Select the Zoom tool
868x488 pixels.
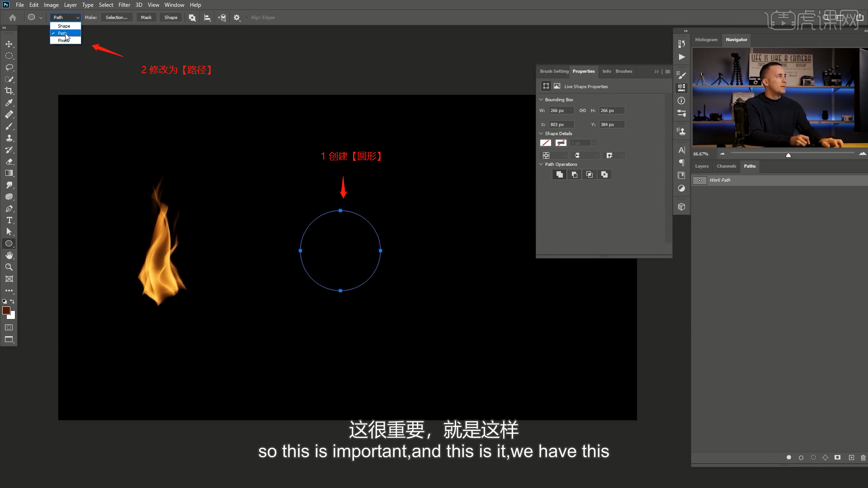point(9,267)
